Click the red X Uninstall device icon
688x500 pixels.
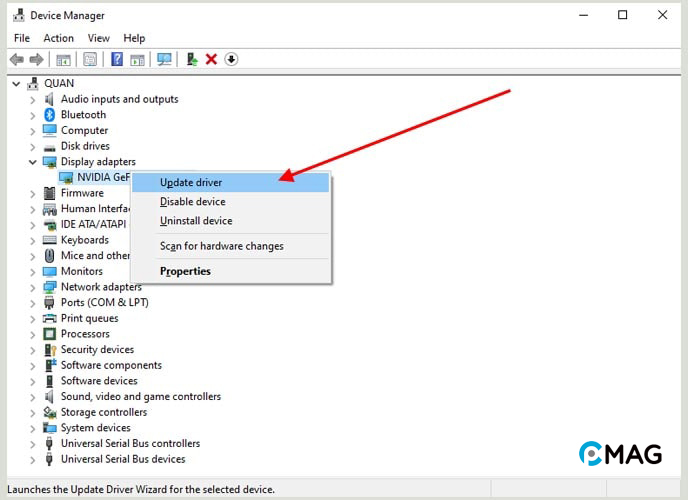[211, 59]
